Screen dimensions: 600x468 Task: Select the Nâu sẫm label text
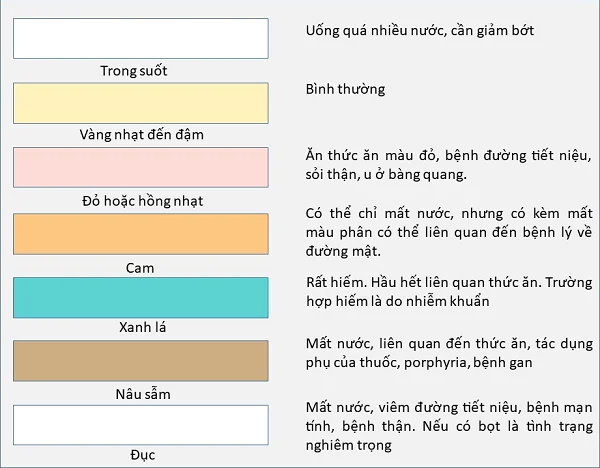pyautogui.click(x=143, y=394)
